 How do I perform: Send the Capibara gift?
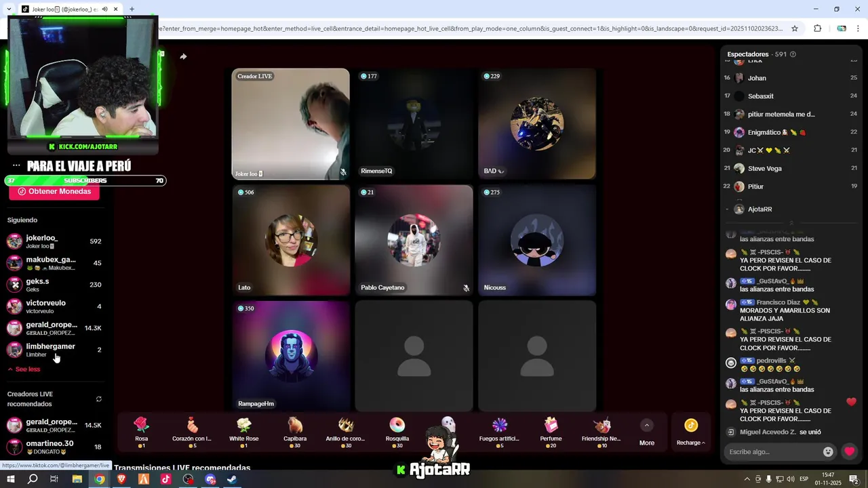click(x=295, y=432)
